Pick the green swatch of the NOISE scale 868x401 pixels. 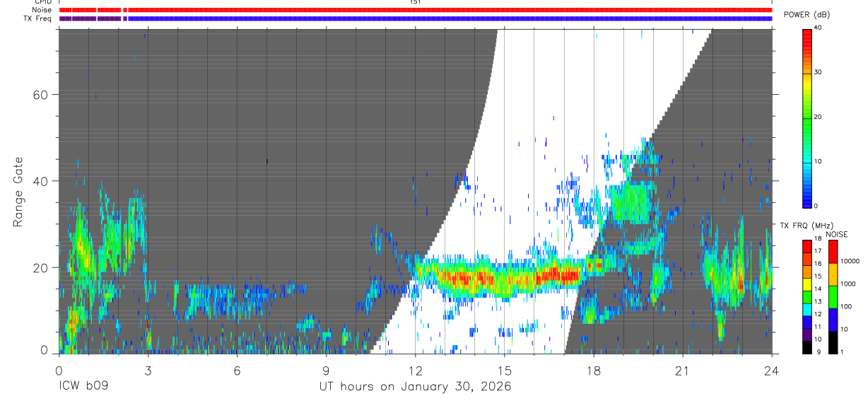(x=833, y=296)
